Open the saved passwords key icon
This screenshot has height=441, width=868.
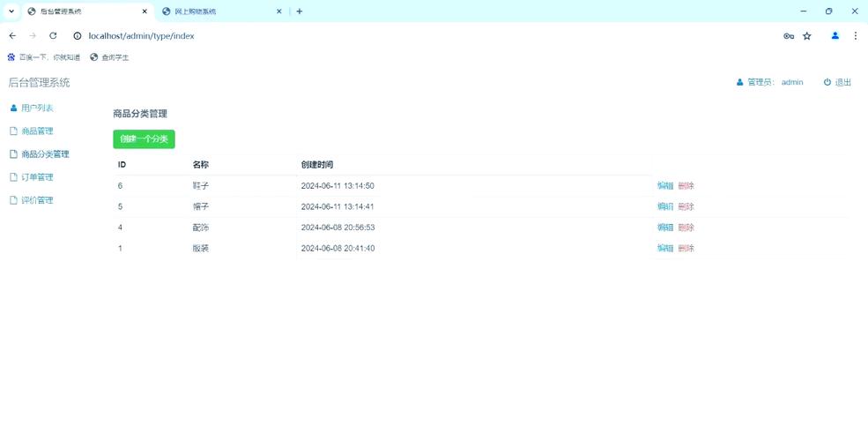789,36
